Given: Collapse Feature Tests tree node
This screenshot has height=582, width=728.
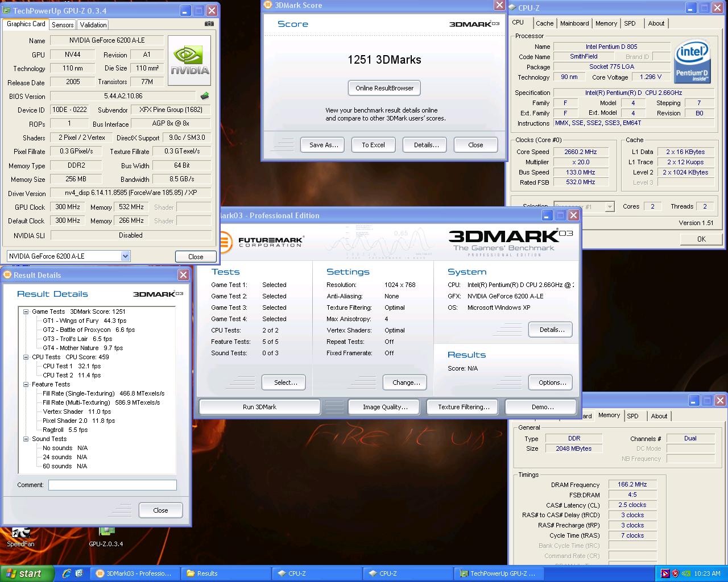Looking at the screenshot, I should pos(26,384).
